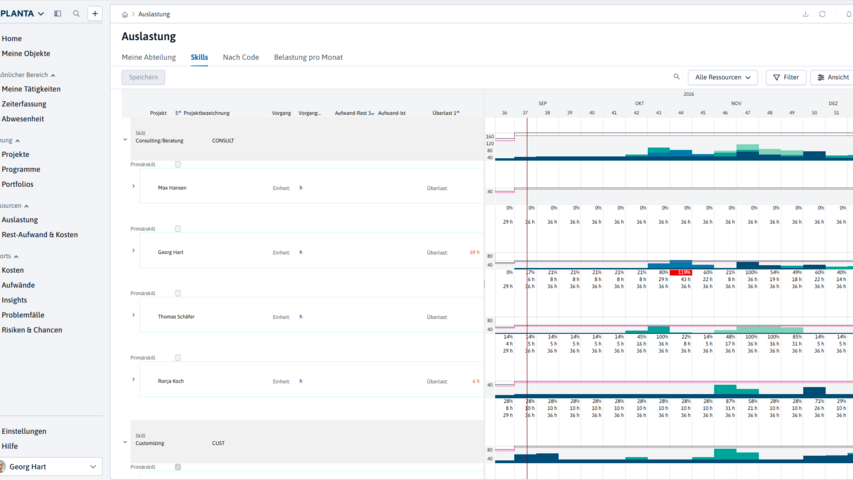
Task: Open the PLANTA dropdown menu
Action: point(22,14)
